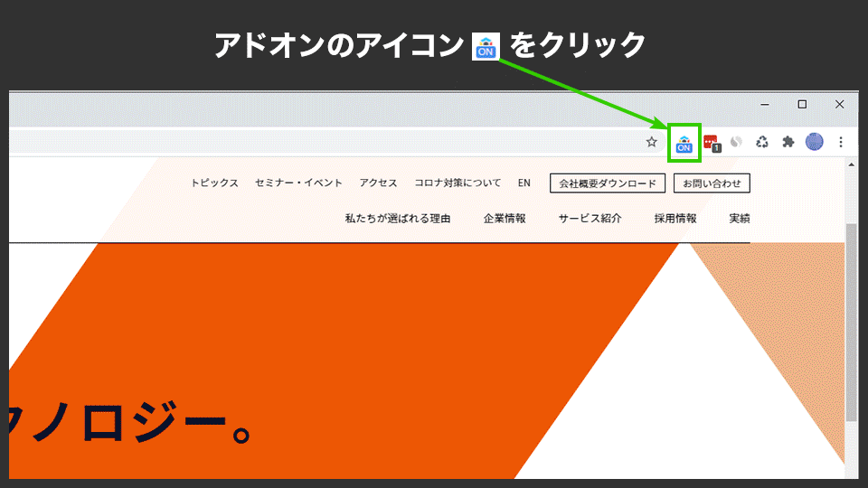Click the scrollbar up arrow
The height and width of the screenshot is (488, 868).
tap(851, 165)
